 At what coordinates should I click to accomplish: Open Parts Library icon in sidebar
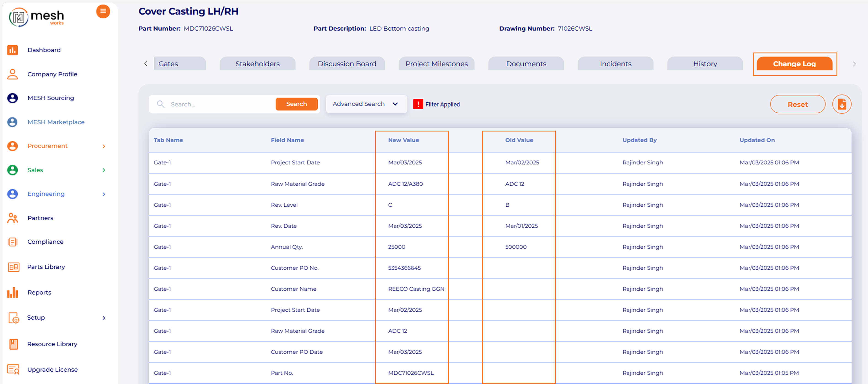click(x=13, y=267)
